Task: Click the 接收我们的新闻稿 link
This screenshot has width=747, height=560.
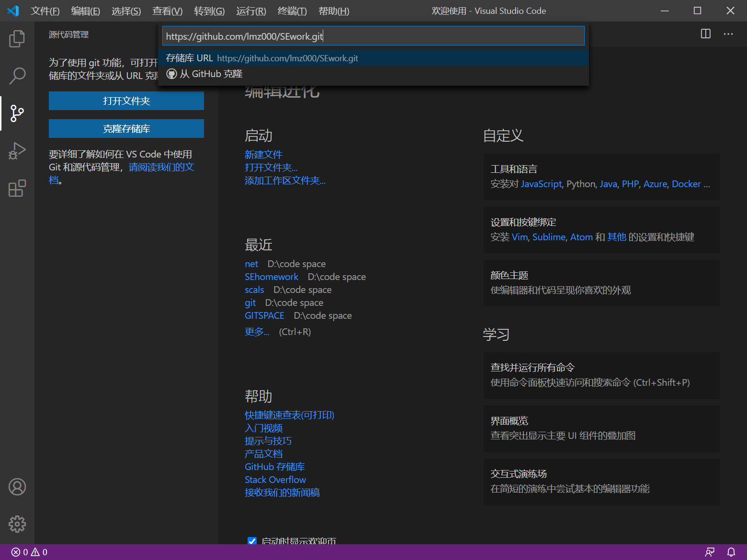Action: click(x=282, y=493)
